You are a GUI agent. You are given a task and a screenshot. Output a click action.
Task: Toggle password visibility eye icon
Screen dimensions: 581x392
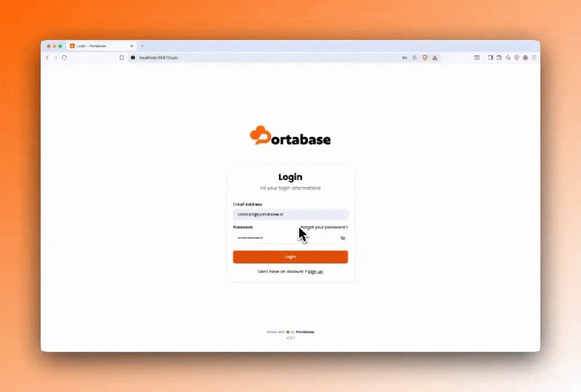(343, 238)
